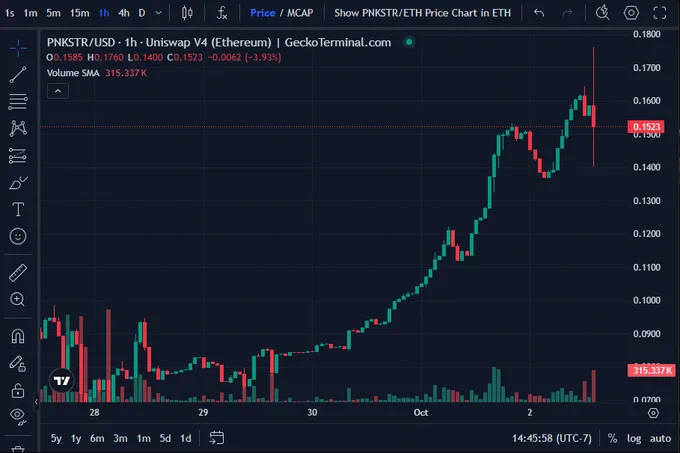
Task: Open the emoji icons tool
Action: point(18,236)
